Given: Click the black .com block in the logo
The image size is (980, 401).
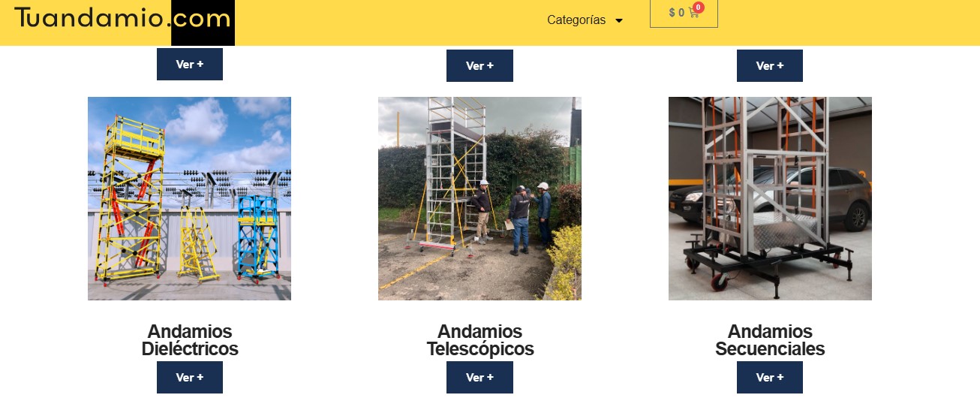Looking at the screenshot, I should (203, 23).
